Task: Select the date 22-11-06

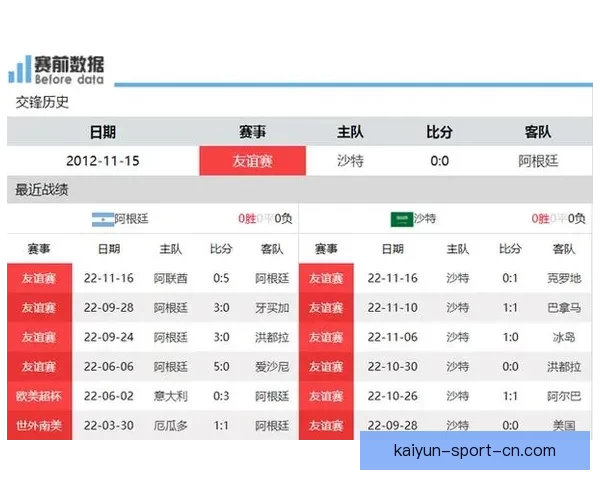Action: (393, 337)
